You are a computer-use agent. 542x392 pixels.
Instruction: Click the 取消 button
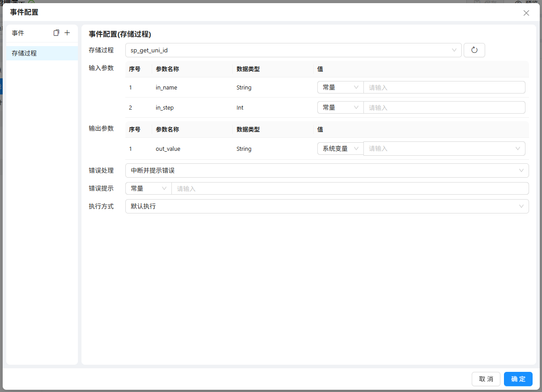486,379
